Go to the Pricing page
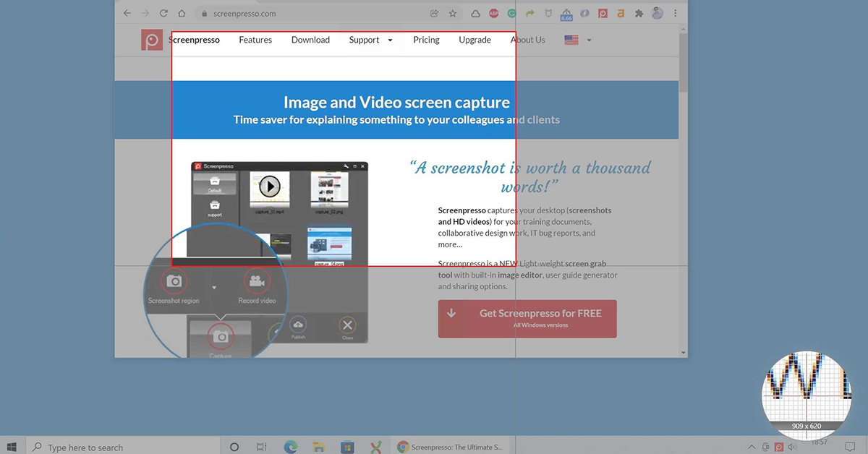Viewport: 868px width, 454px height. [x=426, y=40]
